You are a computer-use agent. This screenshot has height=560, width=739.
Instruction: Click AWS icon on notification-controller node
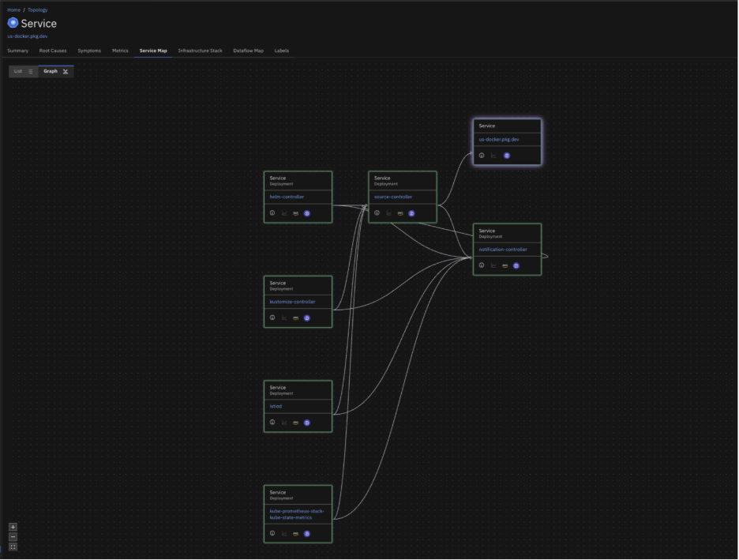505,265
